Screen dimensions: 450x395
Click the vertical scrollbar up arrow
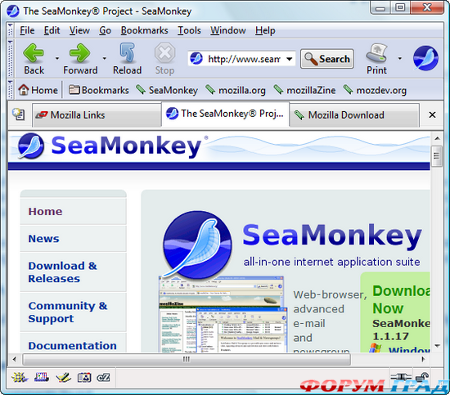[437, 138]
